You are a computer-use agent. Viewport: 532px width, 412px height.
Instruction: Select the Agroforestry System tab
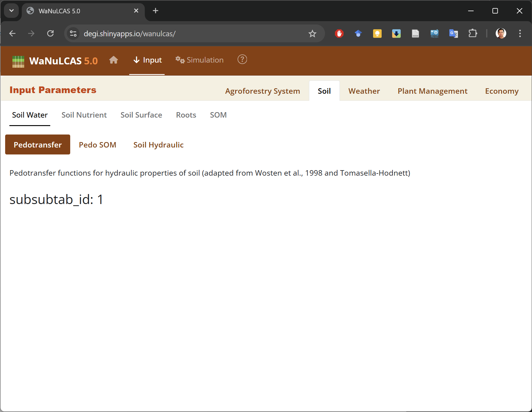click(262, 91)
